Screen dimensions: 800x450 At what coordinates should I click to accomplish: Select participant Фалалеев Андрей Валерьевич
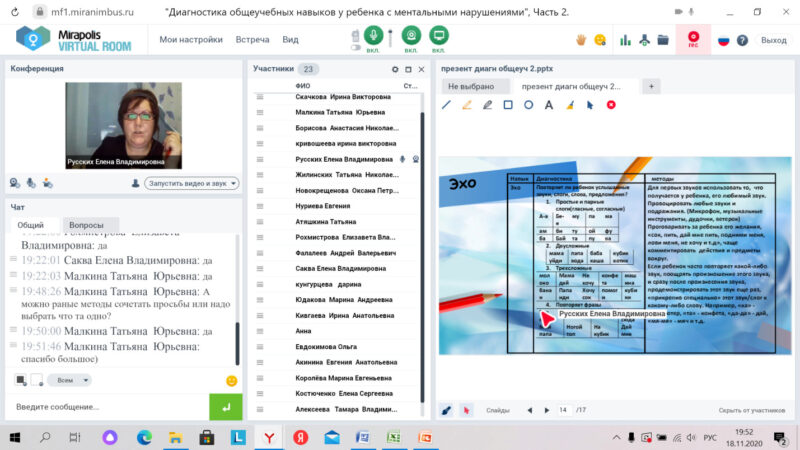[345, 253]
